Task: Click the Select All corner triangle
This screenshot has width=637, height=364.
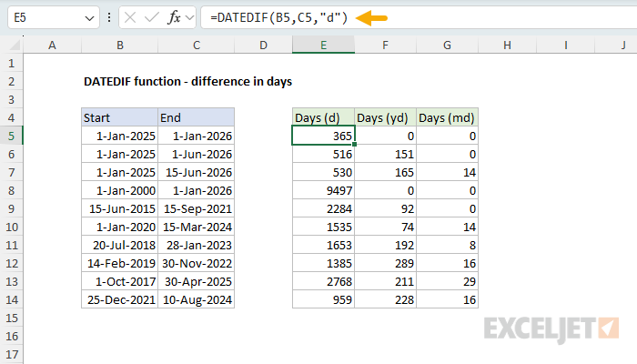Action: (x=15, y=45)
